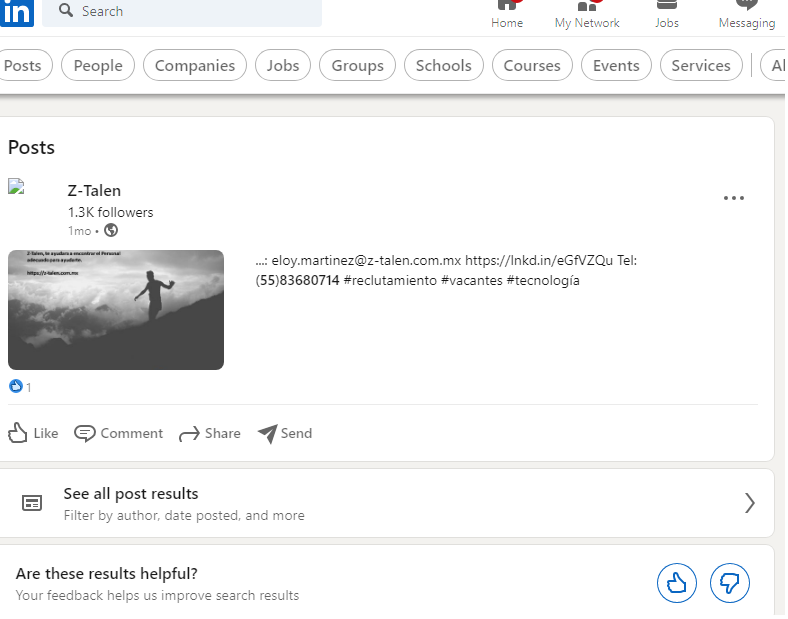Like the Z-Talen post
788x619 pixels.
tap(33, 433)
